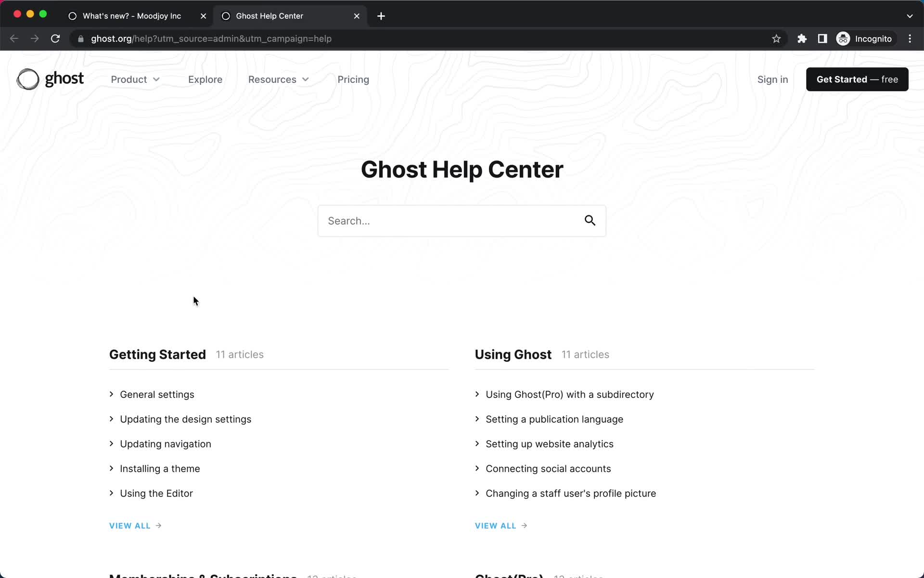This screenshot has height=578, width=924.
Task: Click the Pricing menu item
Action: [353, 79]
